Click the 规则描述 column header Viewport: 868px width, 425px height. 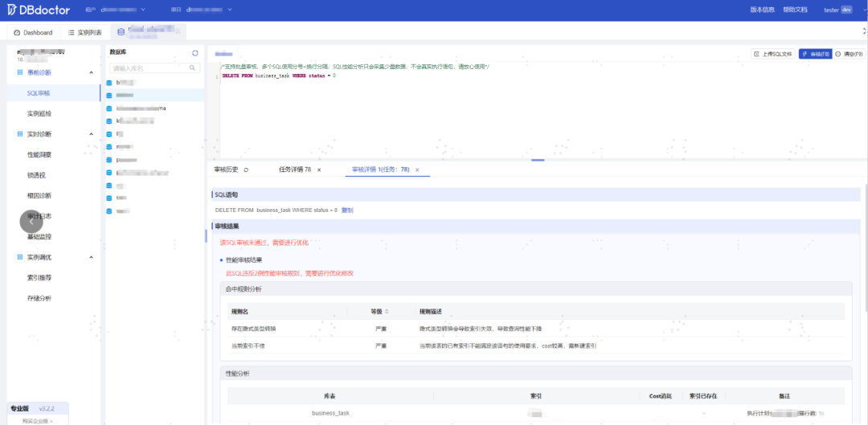tap(431, 311)
